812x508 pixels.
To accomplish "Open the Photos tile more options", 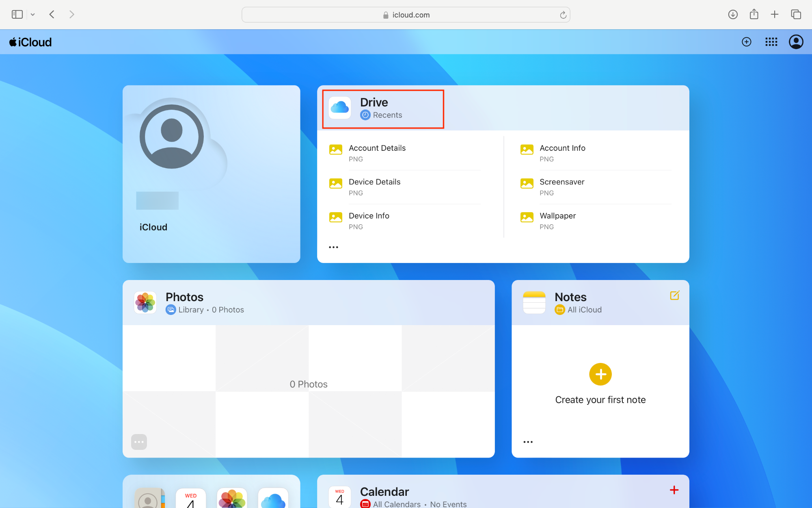I will point(139,442).
